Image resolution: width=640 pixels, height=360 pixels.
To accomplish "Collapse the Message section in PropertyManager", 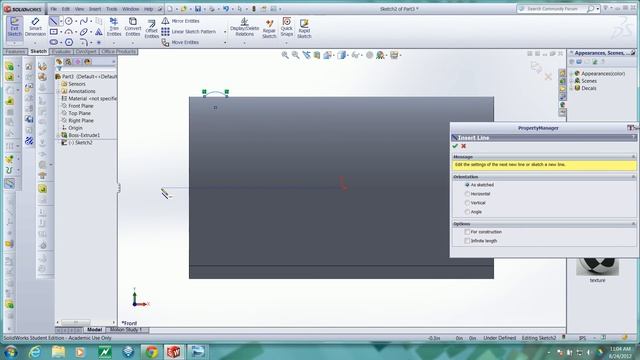I will [633, 157].
